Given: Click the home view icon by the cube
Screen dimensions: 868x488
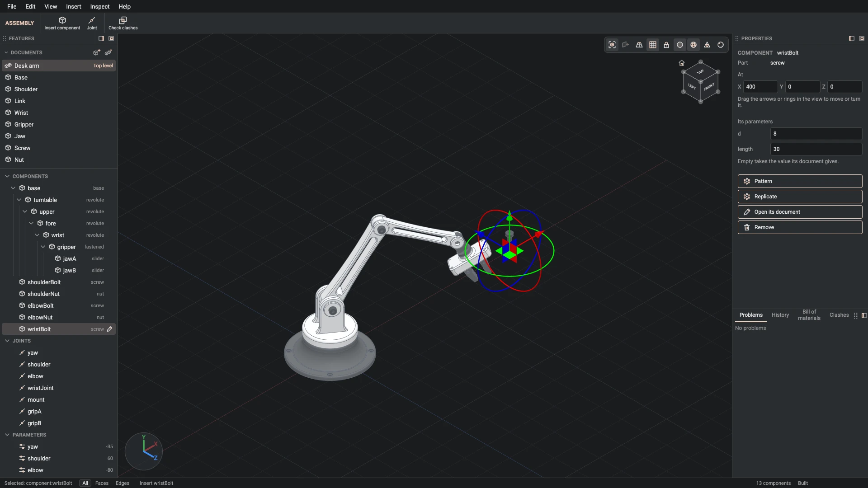Looking at the screenshot, I should point(682,63).
